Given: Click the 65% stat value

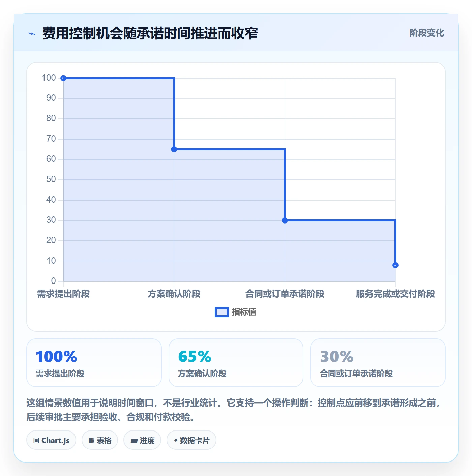Looking at the screenshot, I should pyautogui.click(x=195, y=357).
